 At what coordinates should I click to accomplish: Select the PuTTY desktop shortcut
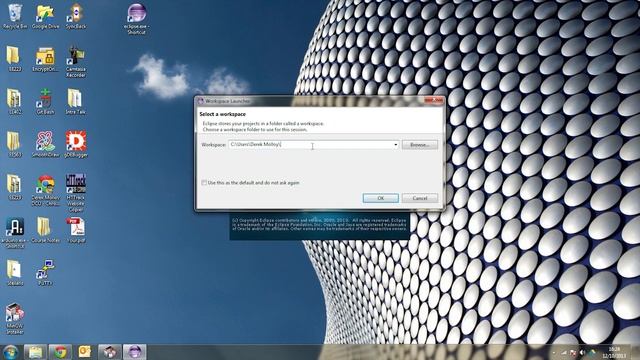pos(45,272)
